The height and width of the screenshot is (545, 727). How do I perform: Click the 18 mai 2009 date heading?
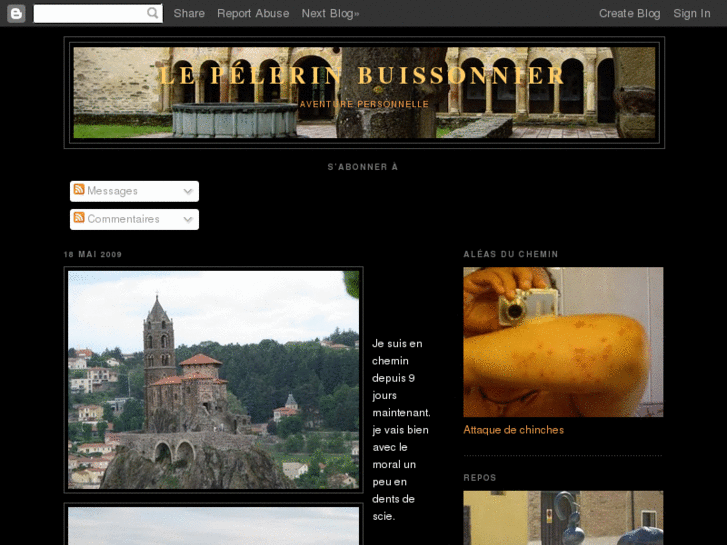93,254
